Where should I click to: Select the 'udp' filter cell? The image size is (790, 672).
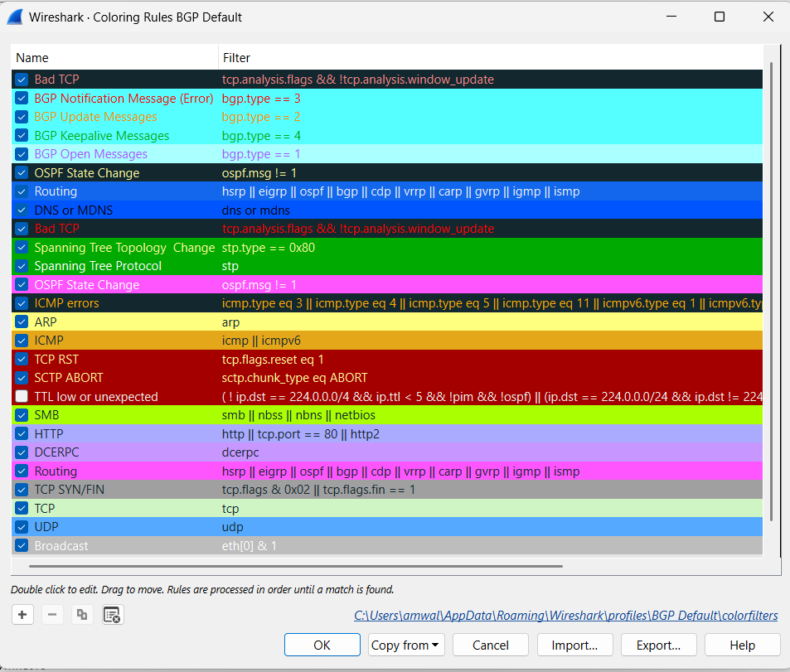click(x=232, y=527)
